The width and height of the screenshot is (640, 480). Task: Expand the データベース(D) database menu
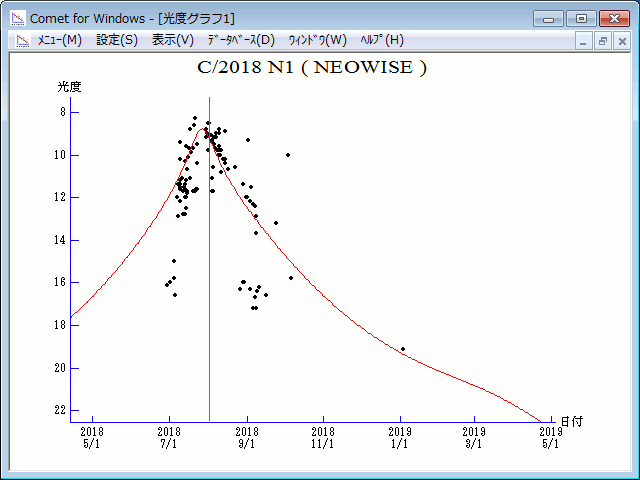240,40
